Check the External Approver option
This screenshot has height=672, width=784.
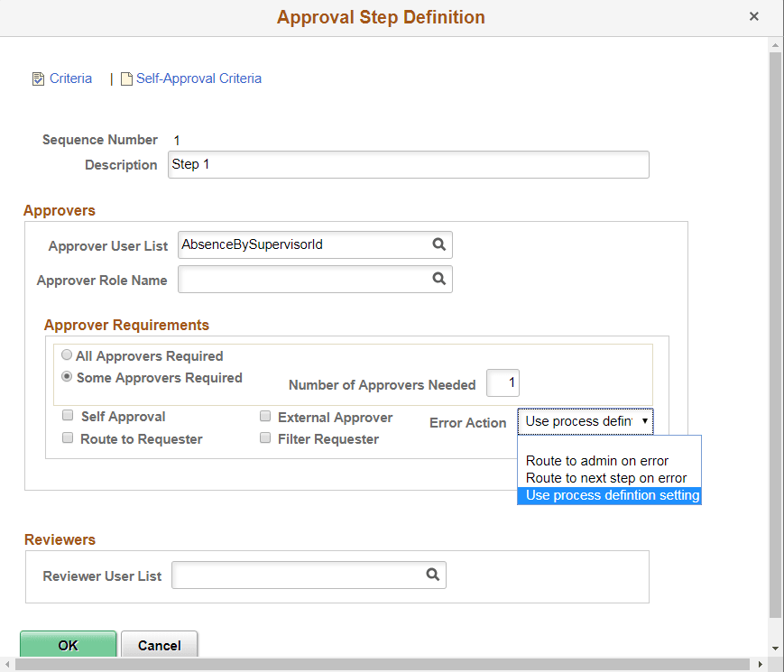pos(265,416)
